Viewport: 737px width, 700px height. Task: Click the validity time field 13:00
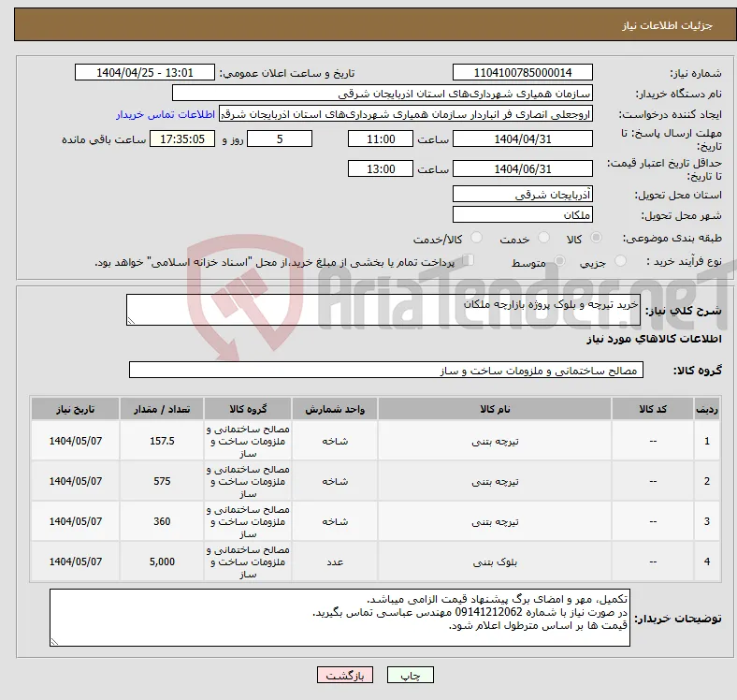pyautogui.click(x=381, y=168)
